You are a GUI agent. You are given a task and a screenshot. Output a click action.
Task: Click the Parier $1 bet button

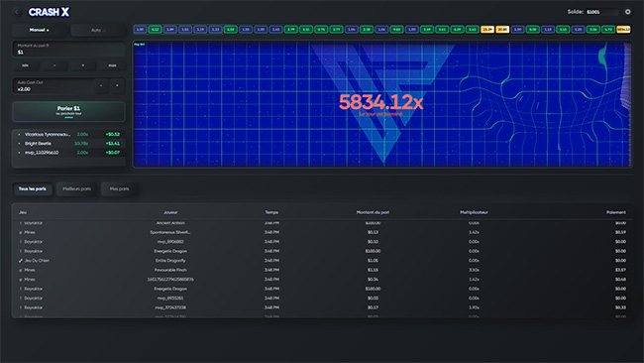click(68, 111)
